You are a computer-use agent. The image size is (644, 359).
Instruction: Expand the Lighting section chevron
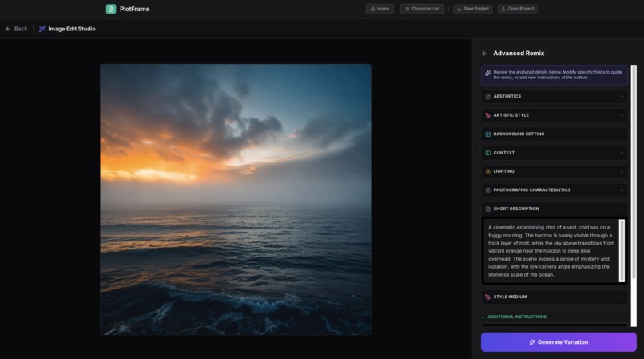(622, 172)
